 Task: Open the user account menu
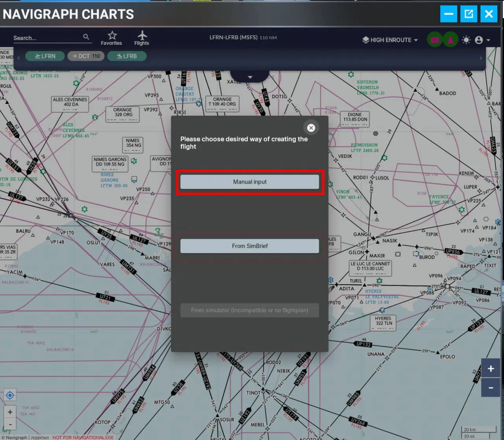482,40
